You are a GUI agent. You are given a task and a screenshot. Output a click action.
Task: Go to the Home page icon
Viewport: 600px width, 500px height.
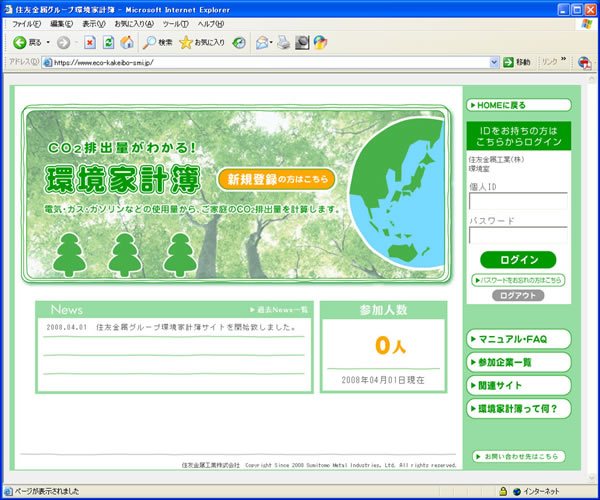[x=127, y=42]
